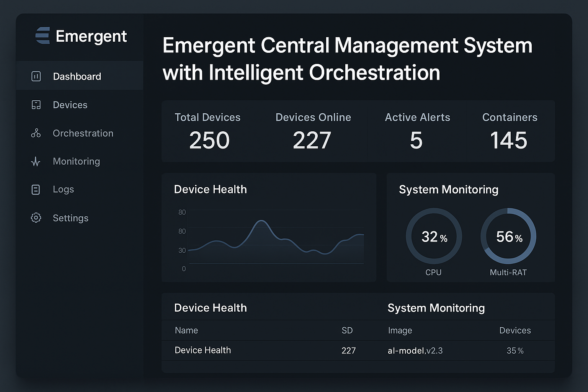The width and height of the screenshot is (588, 392).
Task: Click the Dashboard bar-chart icon
Action: point(36,76)
